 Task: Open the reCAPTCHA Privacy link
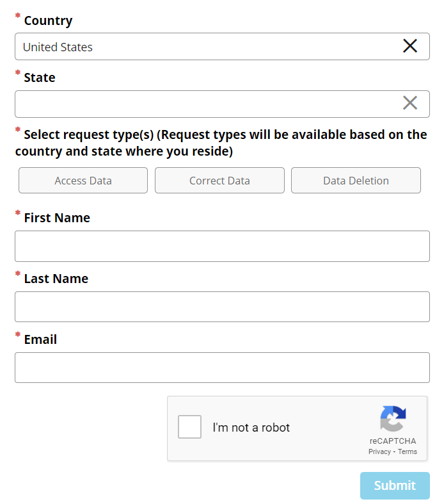[x=379, y=451]
